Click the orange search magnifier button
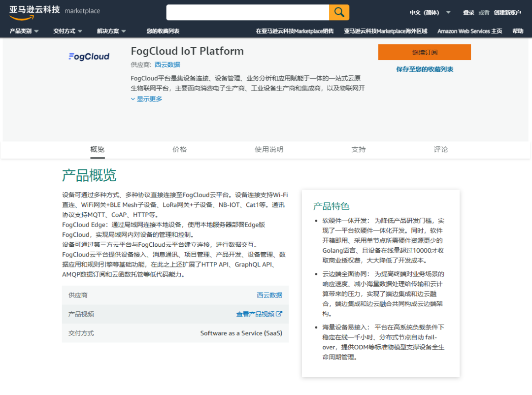 pos(339,12)
